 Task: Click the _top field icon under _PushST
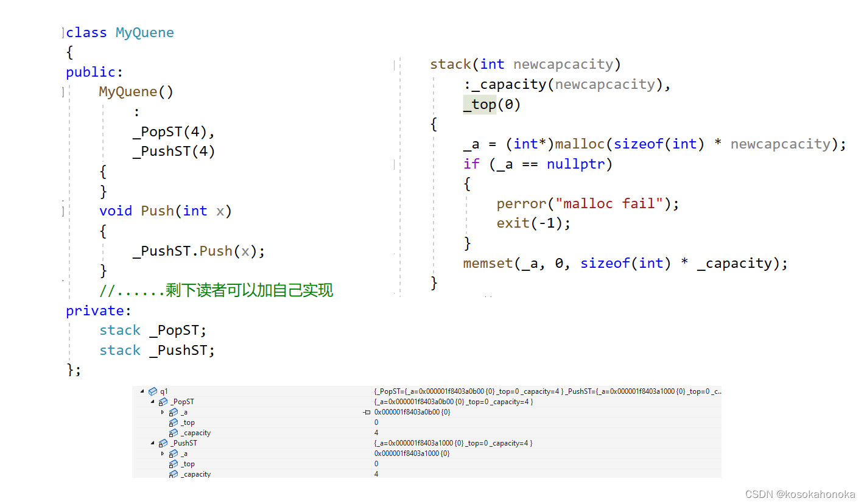coord(174,464)
